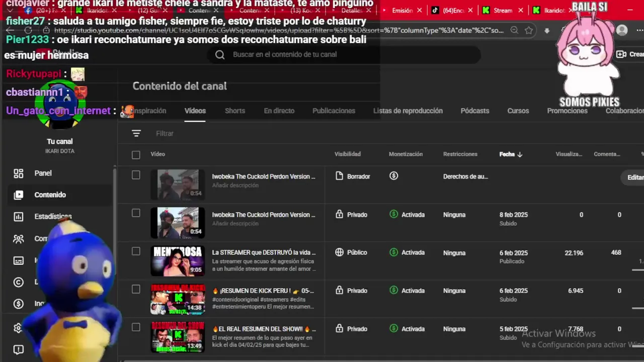Viewport: 644px width, 362px height.
Task: Open the Ingresos dollar icon in sidebar
Action: coord(19,304)
